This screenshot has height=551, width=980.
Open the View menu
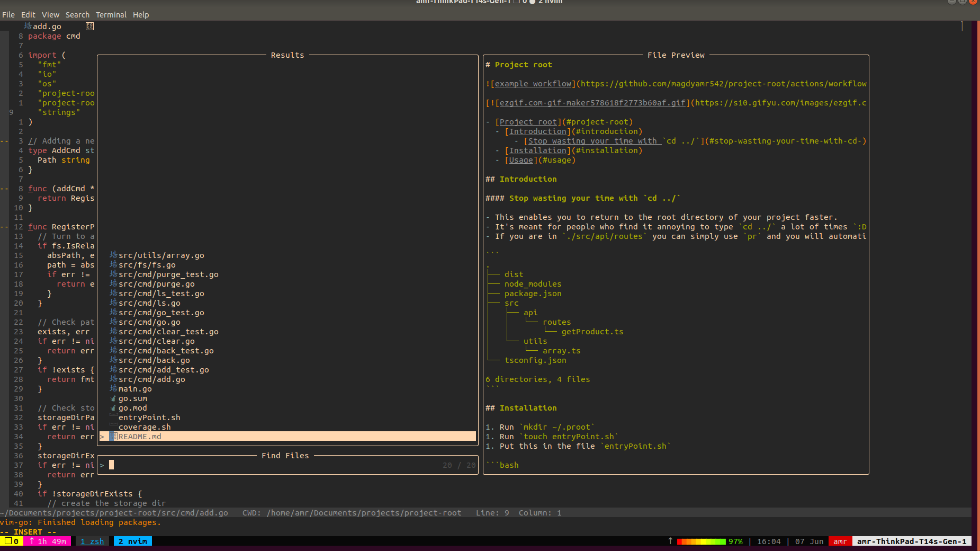[50, 15]
